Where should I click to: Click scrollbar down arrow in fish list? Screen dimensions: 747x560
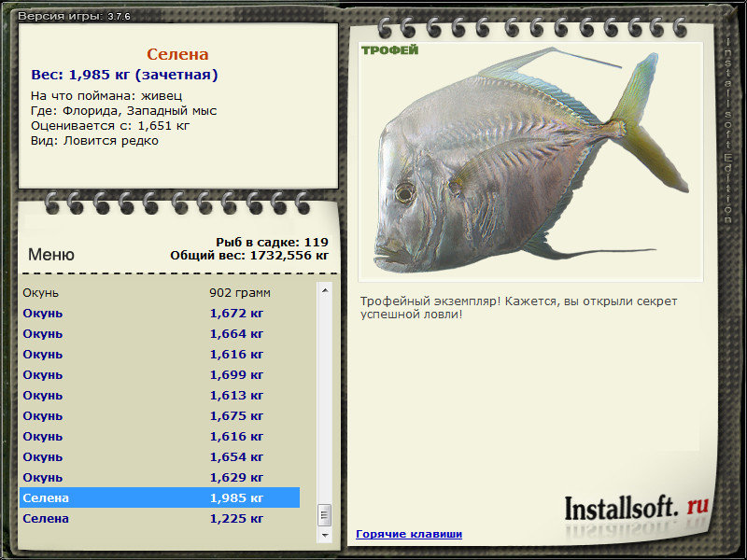point(325,535)
